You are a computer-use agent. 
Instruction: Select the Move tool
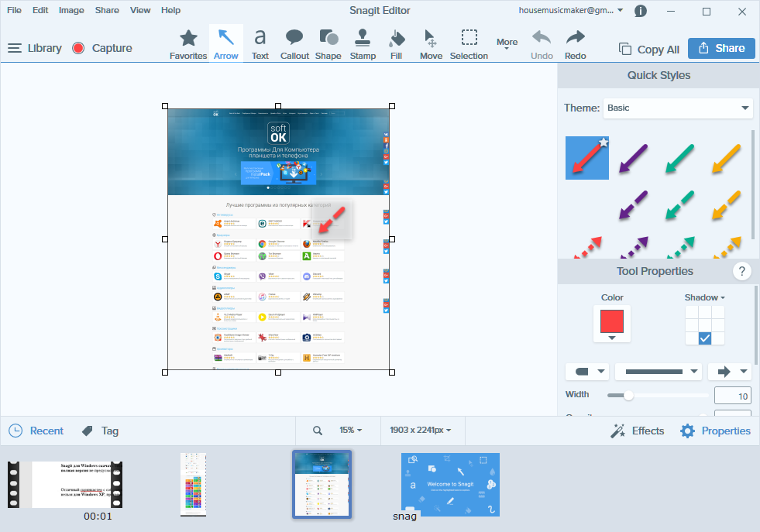tap(431, 44)
